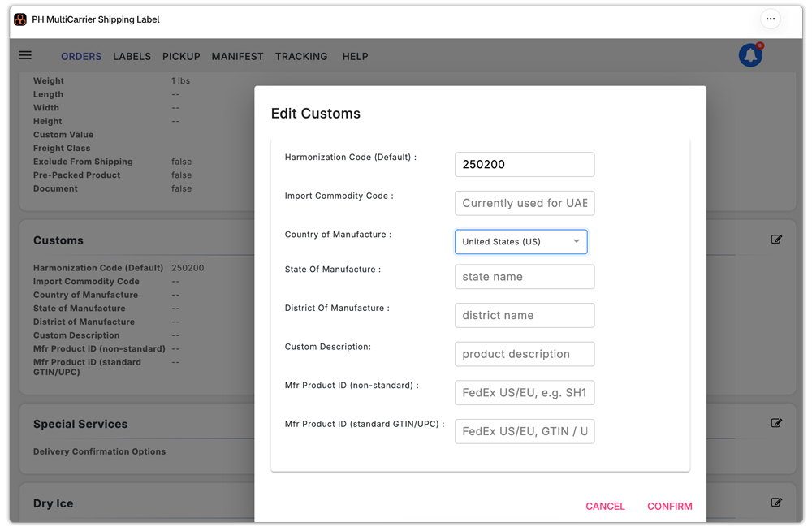Click the PH MultiCarrier Shipping Label title

pos(96,19)
